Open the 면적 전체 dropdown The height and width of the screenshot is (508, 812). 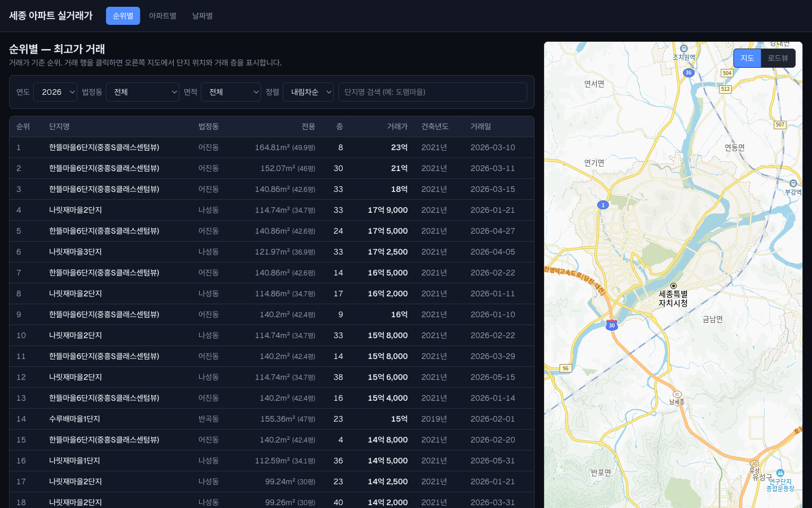[231, 92]
